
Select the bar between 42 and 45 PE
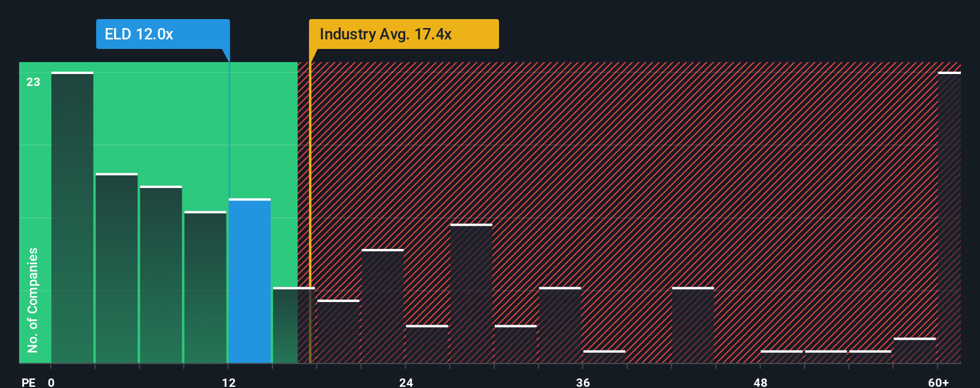coord(693,325)
